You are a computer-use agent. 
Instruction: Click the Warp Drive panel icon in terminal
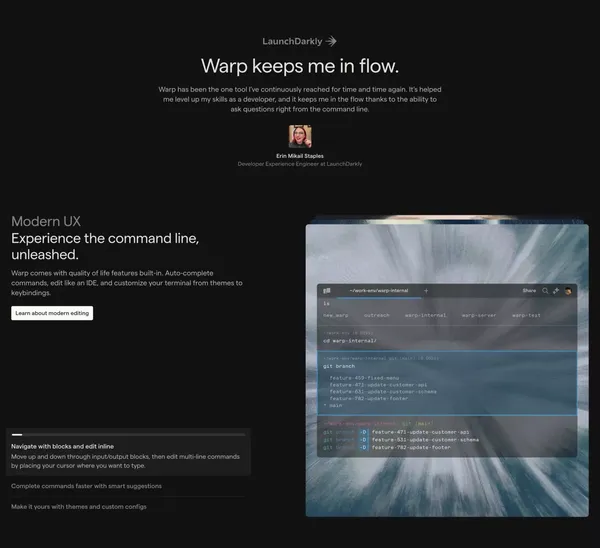pos(326,291)
